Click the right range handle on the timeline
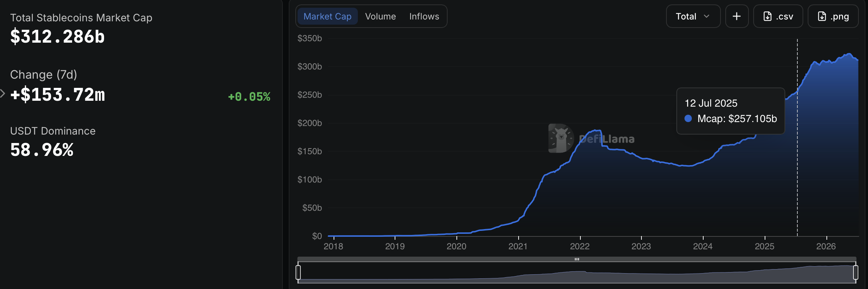 [x=856, y=272]
